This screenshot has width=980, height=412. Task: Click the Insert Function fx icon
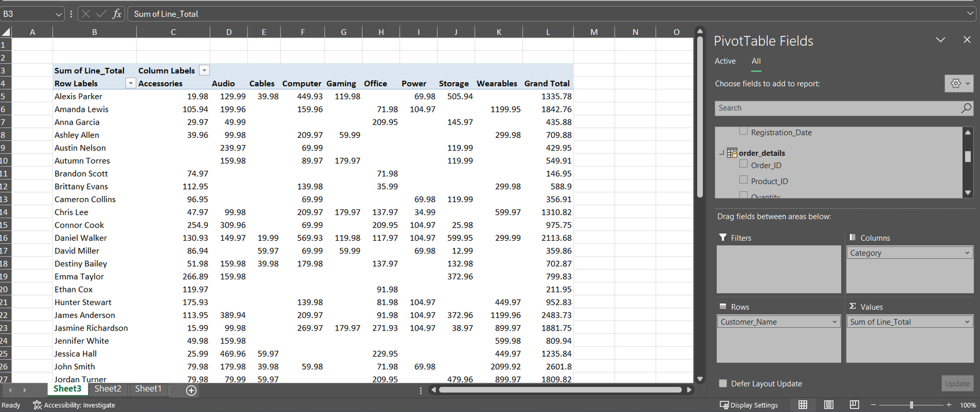(x=117, y=14)
